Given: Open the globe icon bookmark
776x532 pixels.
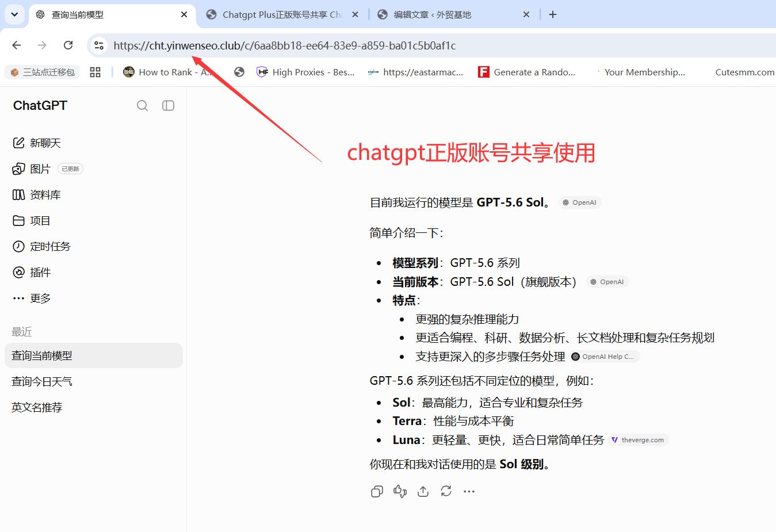Looking at the screenshot, I should click(x=239, y=72).
